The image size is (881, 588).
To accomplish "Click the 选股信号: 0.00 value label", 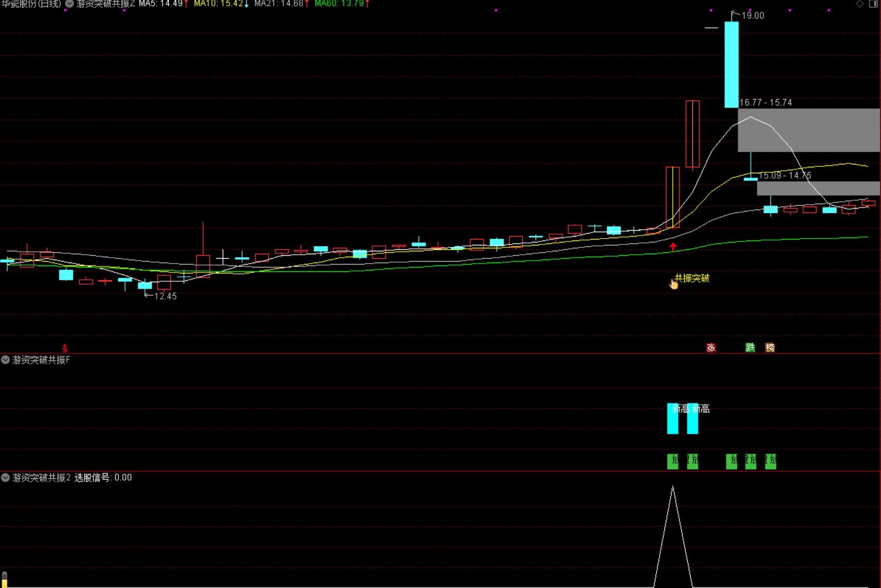I will tap(103, 478).
